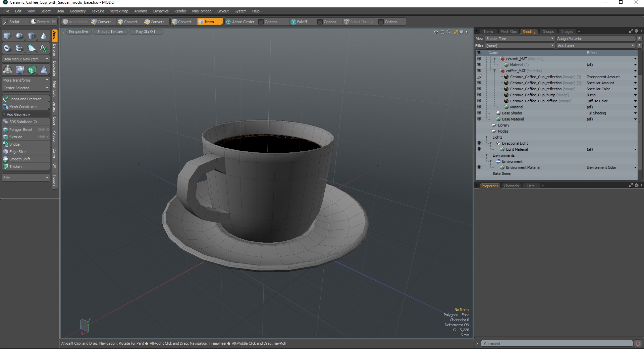Screen dimensions: 644x349
Task: Toggle visibility of Ceramic_Coffee_Cup_bump image layer
Action: click(479, 95)
